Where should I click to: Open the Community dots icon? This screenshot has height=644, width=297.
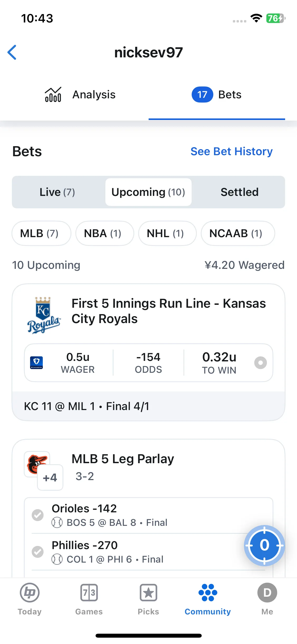(208, 593)
